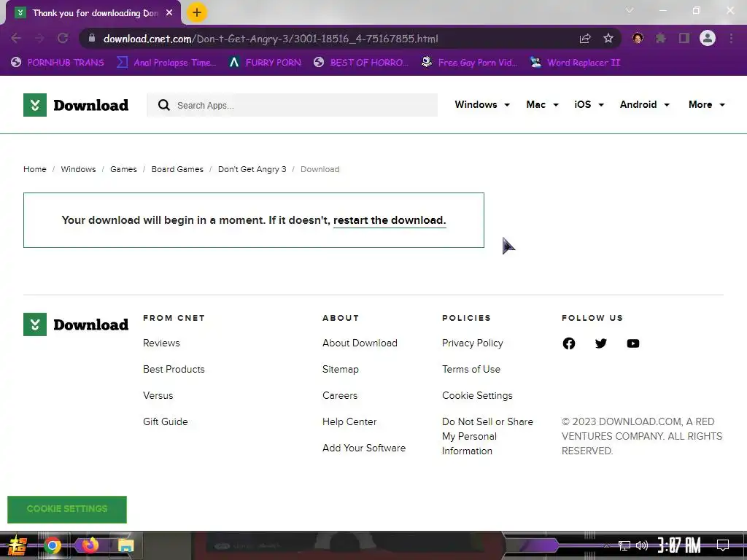
Task: Click the tab search chevron
Action: point(630,10)
